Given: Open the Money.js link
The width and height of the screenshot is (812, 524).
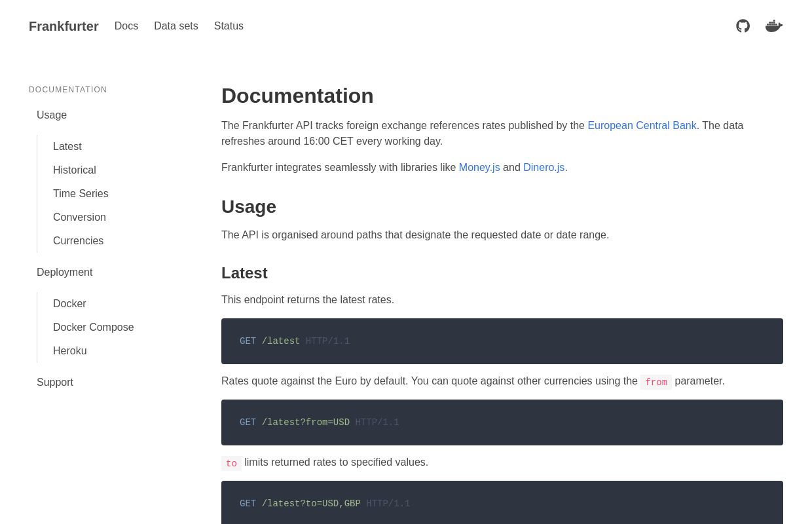Looking at the screenshot, I should coord(479,168).
